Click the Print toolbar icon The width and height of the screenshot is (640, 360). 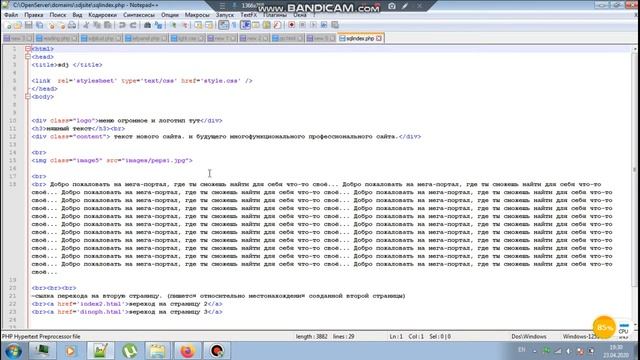coord(72,25)
